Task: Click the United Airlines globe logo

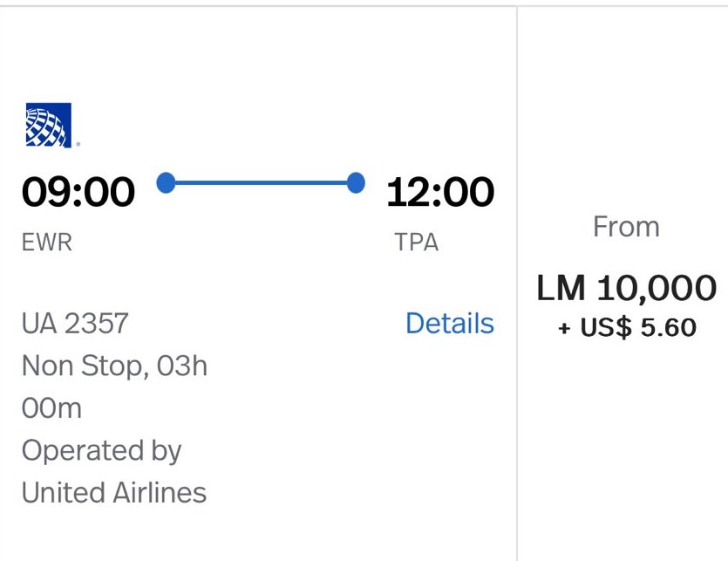Action: click(49, 125)
